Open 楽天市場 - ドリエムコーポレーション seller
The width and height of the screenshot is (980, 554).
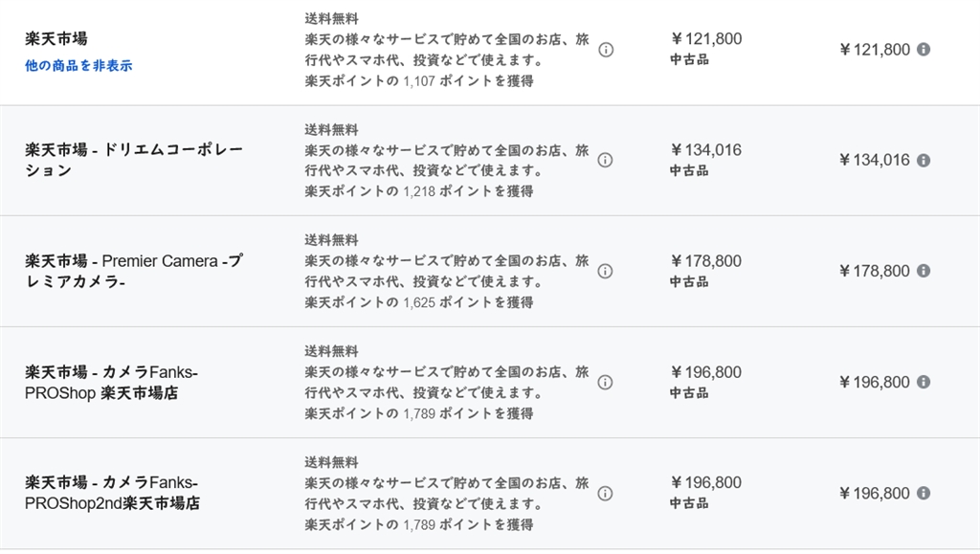(134, 160)
